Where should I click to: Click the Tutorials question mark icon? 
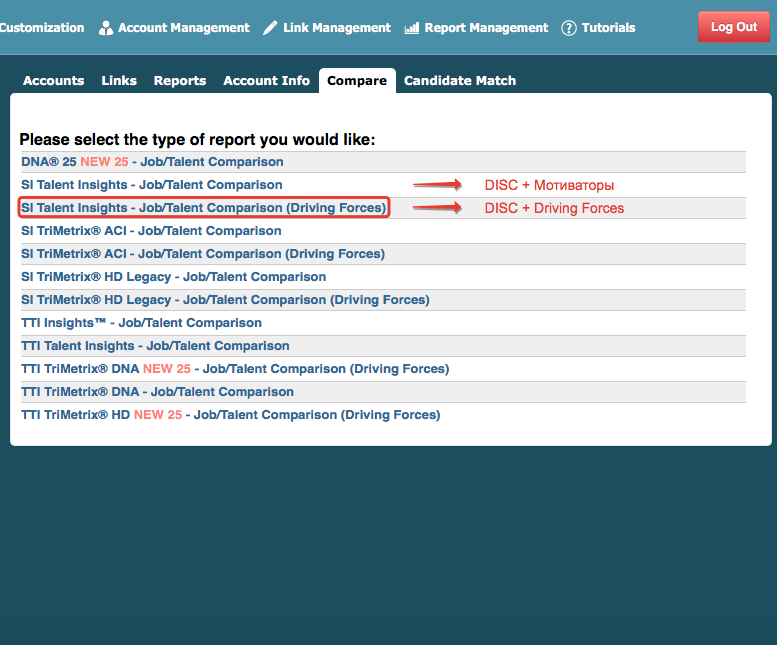click(x=569, y=28)
